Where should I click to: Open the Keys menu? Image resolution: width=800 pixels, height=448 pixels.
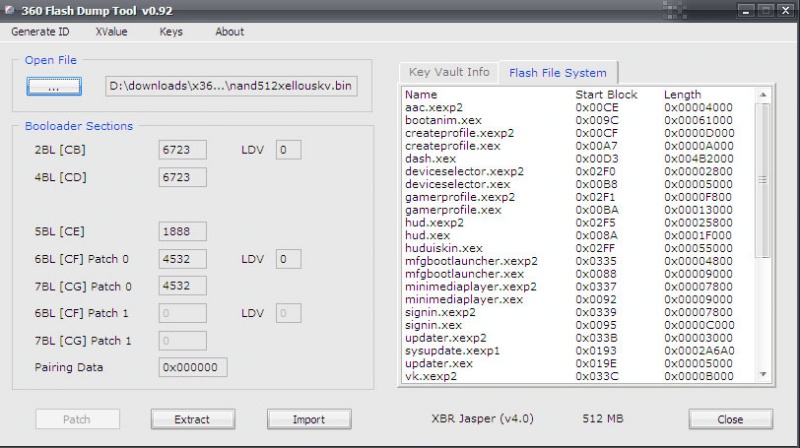pyautogui.click(x=171, y=32)
